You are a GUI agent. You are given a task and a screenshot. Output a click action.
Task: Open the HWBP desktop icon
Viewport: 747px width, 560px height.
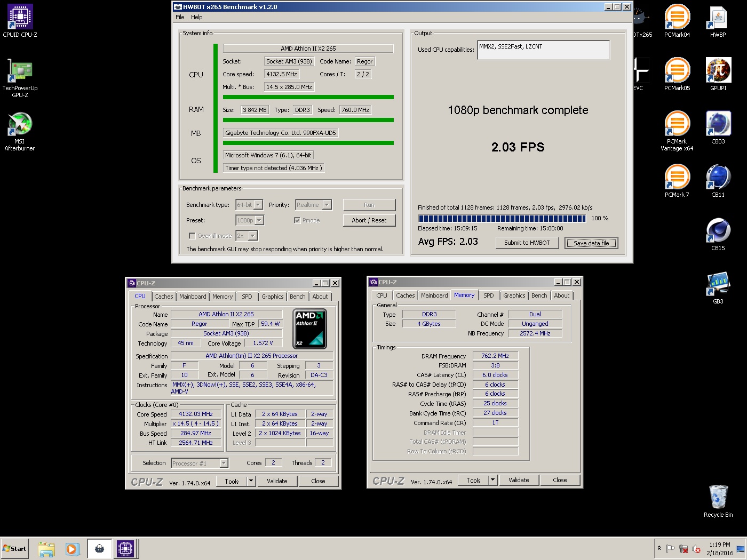click(x=718, y=21)
